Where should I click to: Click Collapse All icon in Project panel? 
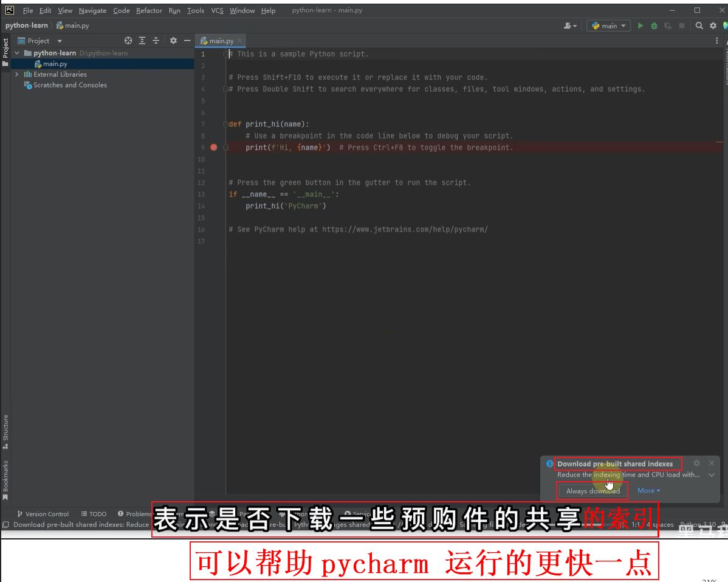156,41
